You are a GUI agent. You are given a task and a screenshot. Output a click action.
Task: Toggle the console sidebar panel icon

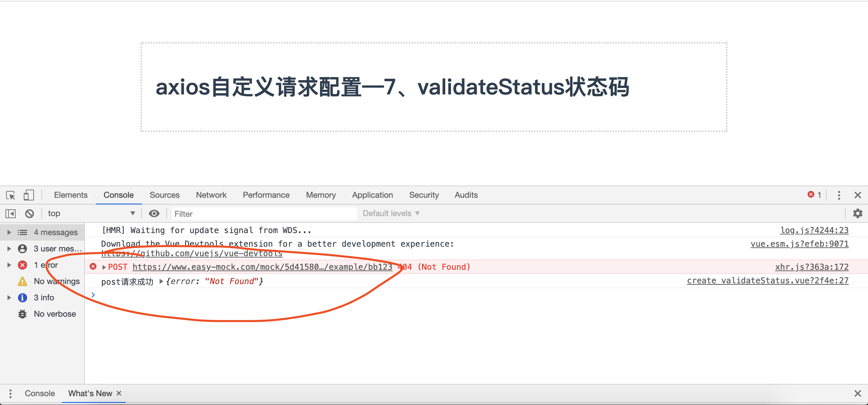pyautogui.click(x=11, y=214)
